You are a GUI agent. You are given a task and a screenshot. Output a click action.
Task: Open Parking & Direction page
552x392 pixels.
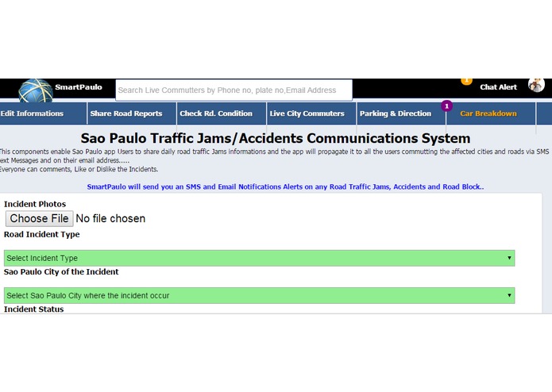396,113
